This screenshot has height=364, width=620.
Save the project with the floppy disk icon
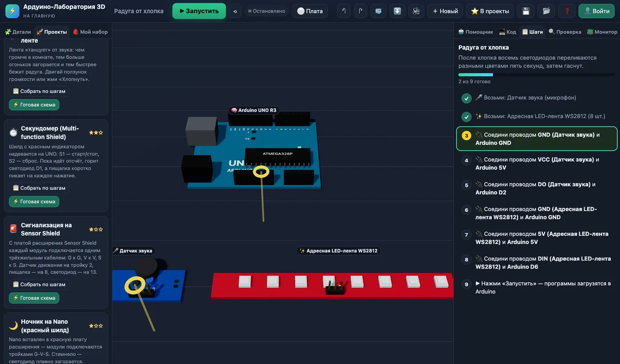[x=526, y=11]
